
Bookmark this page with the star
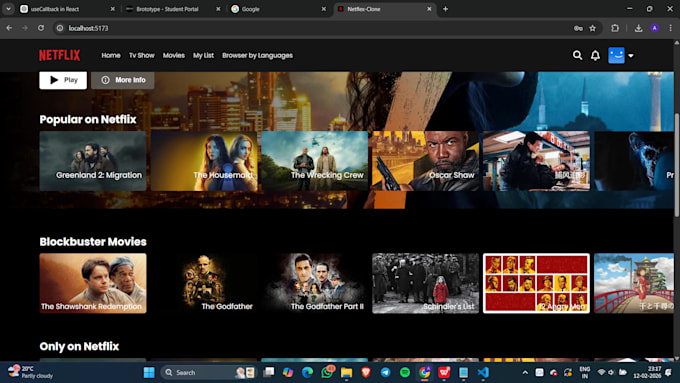click(592, 28)
